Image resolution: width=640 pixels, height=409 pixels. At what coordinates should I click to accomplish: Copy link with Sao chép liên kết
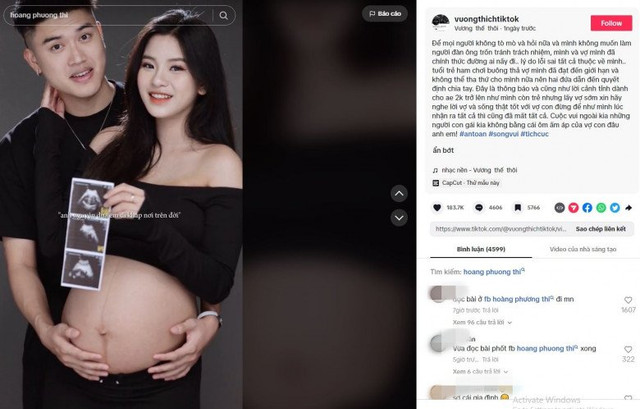600,229
